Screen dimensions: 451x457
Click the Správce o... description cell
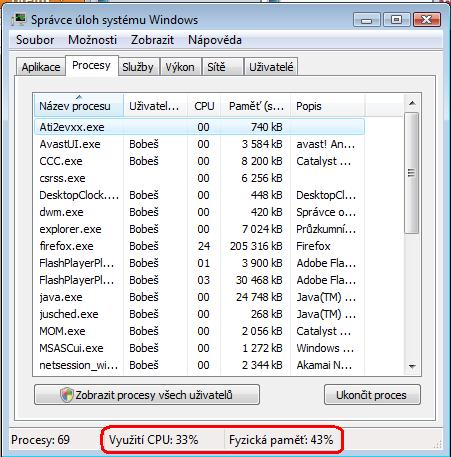pos(326,212)
